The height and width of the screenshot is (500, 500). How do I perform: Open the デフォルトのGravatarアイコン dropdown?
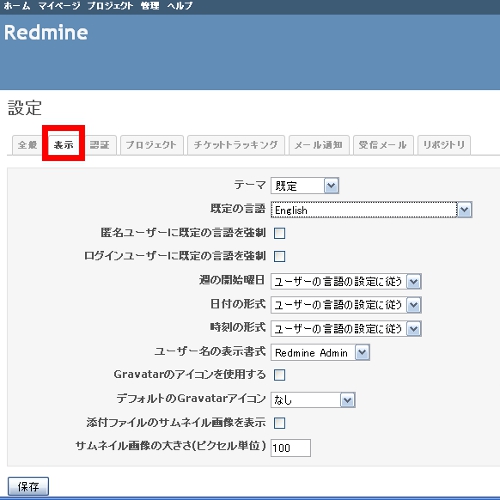(313, 400)
